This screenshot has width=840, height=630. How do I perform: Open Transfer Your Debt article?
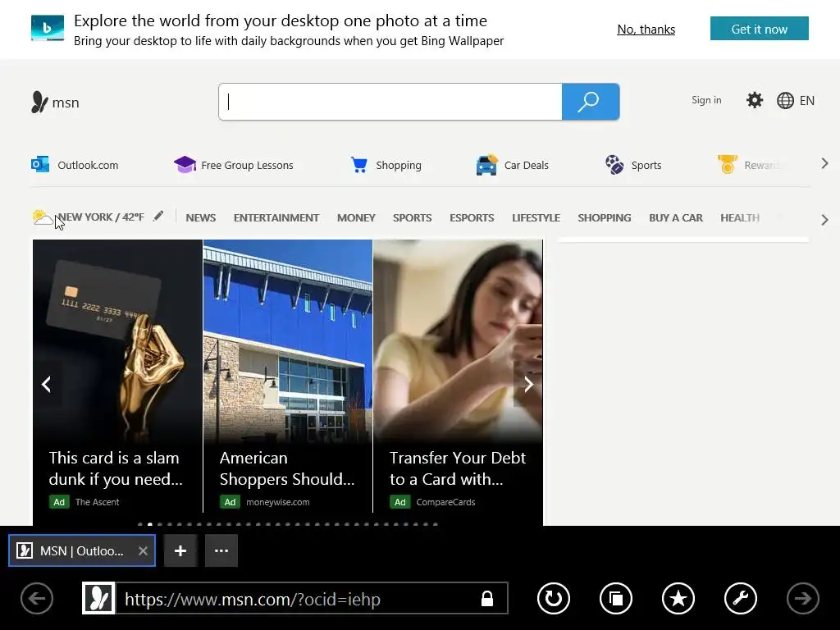(458, 376)
